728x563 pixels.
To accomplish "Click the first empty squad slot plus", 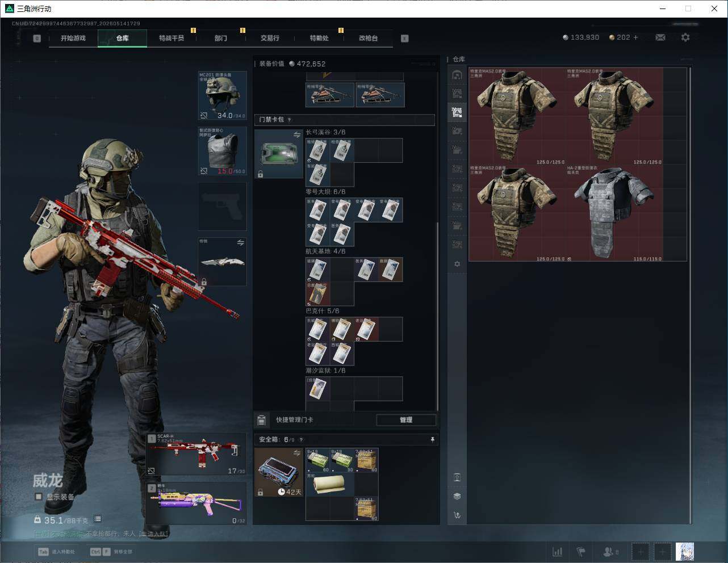I will [x=641, y=552].
